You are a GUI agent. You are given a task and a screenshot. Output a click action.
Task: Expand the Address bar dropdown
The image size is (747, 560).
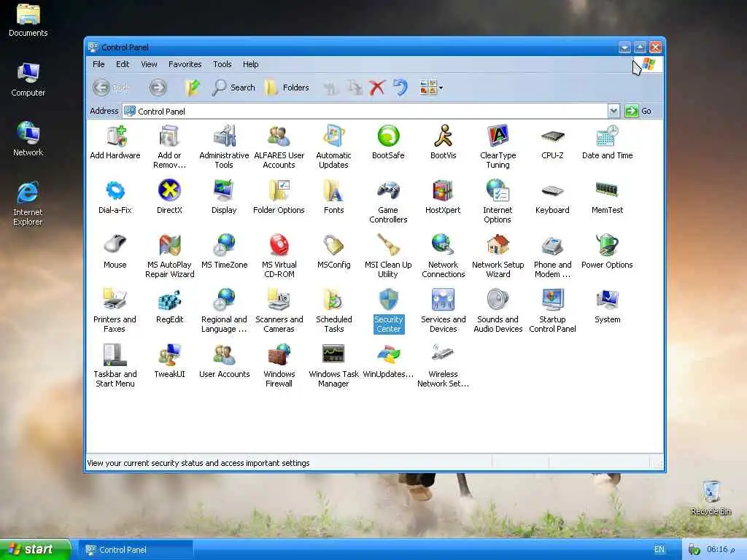pos(614,111)
